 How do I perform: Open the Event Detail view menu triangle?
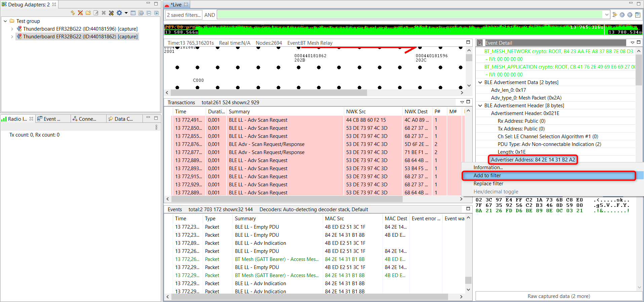[632, 43]
